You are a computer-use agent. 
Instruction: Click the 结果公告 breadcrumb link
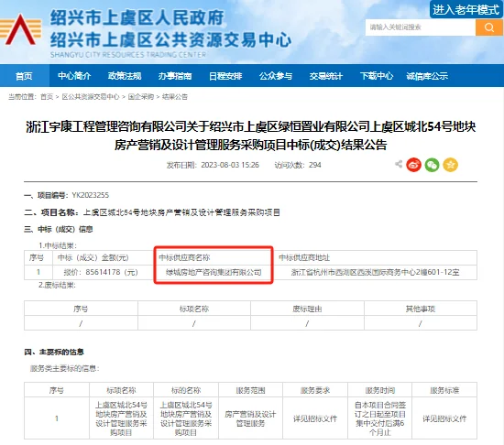(175, 97)
